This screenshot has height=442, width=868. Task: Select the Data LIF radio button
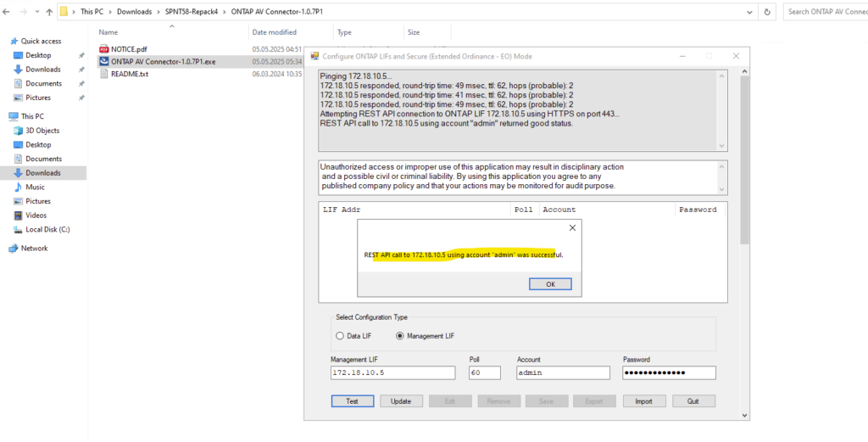[x=340, y=336]
